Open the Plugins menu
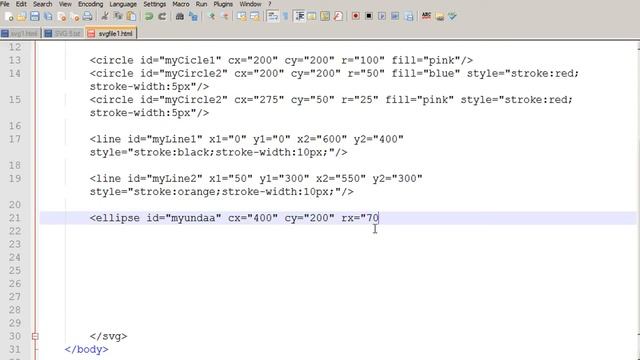The image size is (640, 360). pyautogui.click(x=223, y=4)
